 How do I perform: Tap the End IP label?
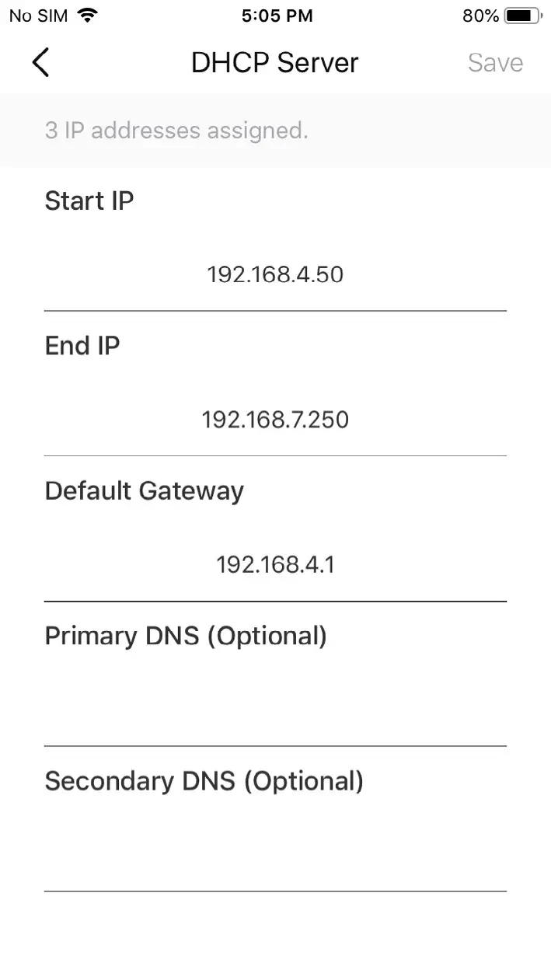click(82, 346)
